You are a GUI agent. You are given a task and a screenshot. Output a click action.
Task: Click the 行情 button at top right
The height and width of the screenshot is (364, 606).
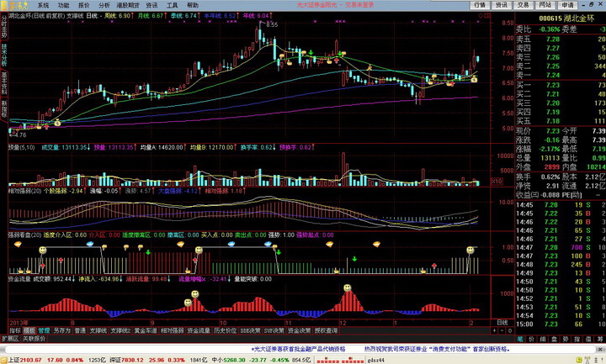(x=480, y=5)
